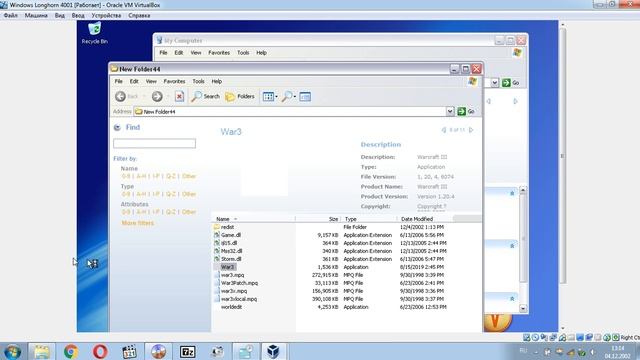Open the File menu in New Folder44

click(x=118, y=81)
